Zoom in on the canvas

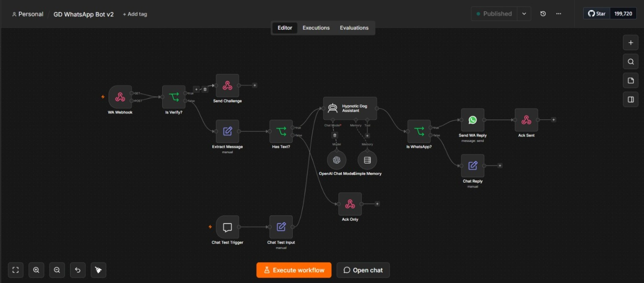(x=36, y=270)
